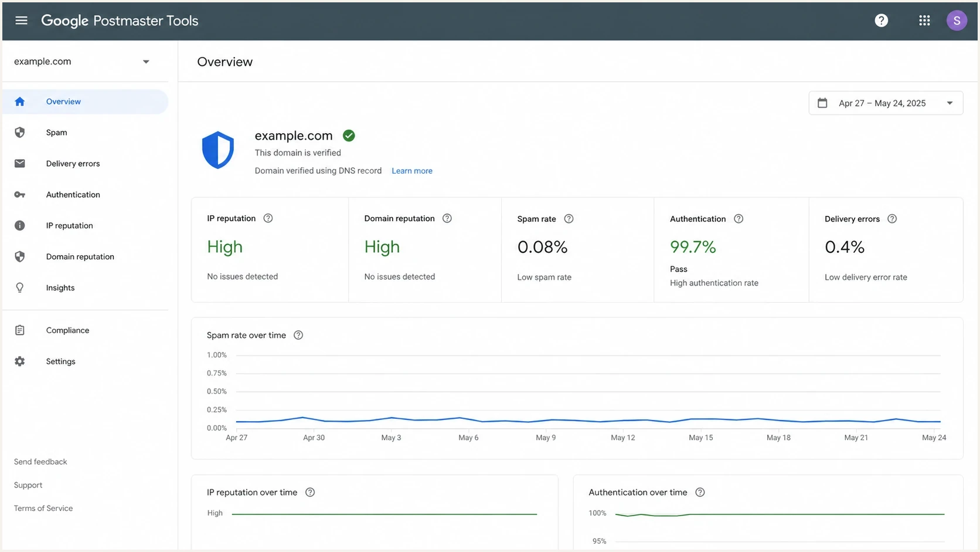Open help for Spam rate over time
980x552 pixels.
298,336
